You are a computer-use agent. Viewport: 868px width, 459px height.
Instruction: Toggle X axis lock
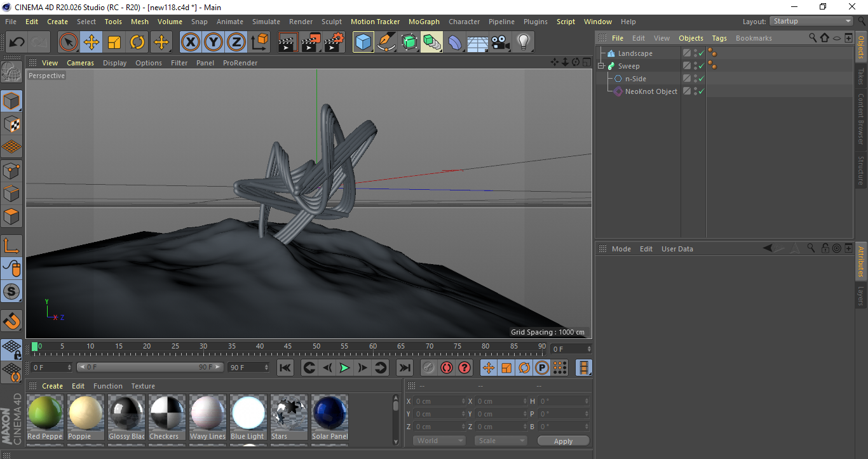click(191, 43)
